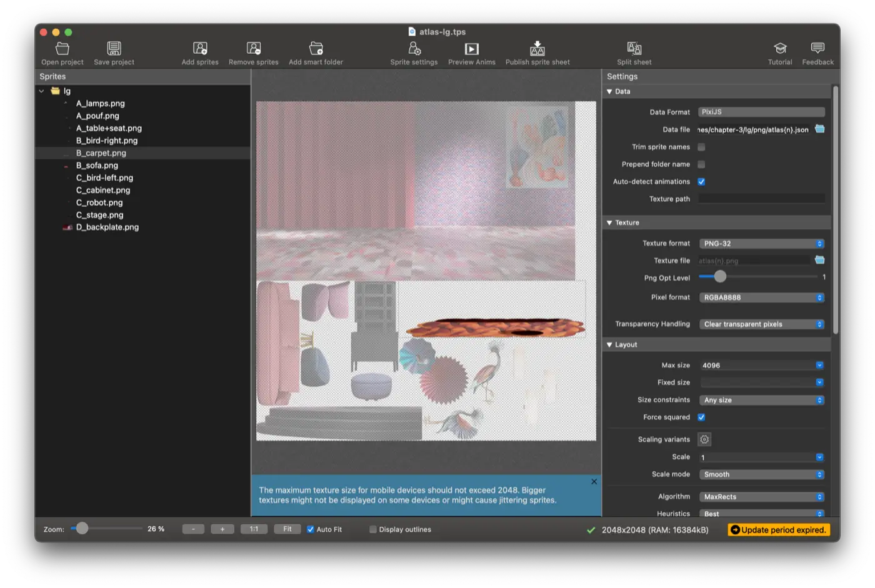Open Sprite settings from the toolbar

[414, 49]
